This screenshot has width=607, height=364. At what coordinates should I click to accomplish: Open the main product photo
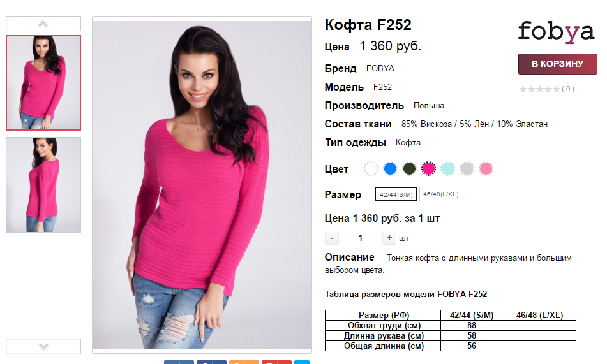tap(202, 185)
